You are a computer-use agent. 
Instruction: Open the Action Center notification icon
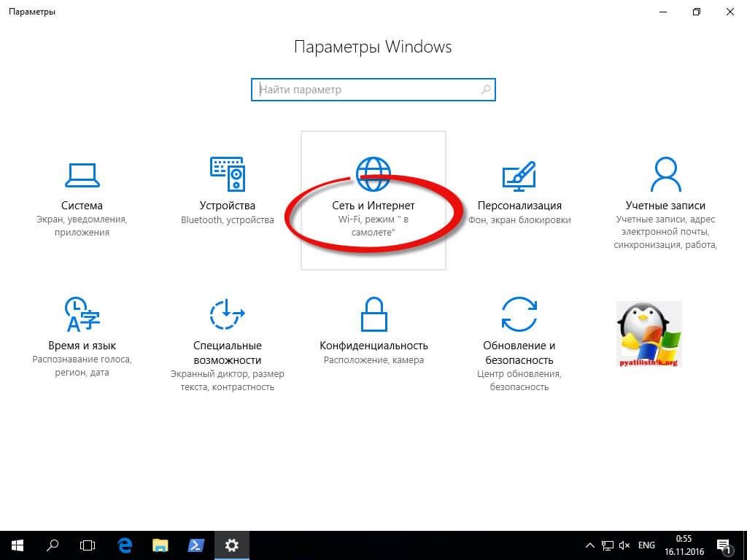[x=724, y=546]
